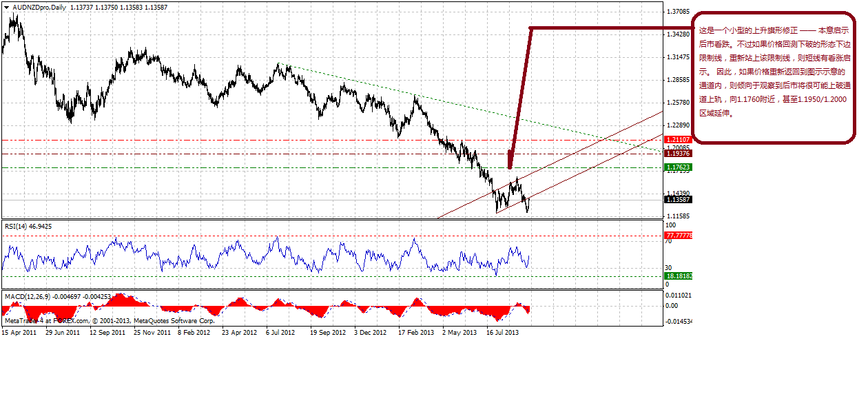Screen dimensions: 868x403
Task: Click the black 1.13587 current price tag
Action: (x=678, y=200)
